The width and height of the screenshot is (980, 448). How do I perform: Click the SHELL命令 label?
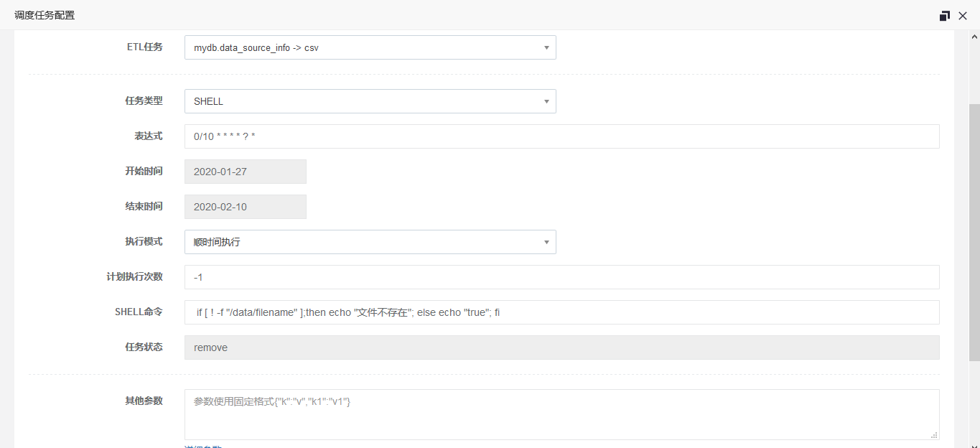tap(139, 312)
